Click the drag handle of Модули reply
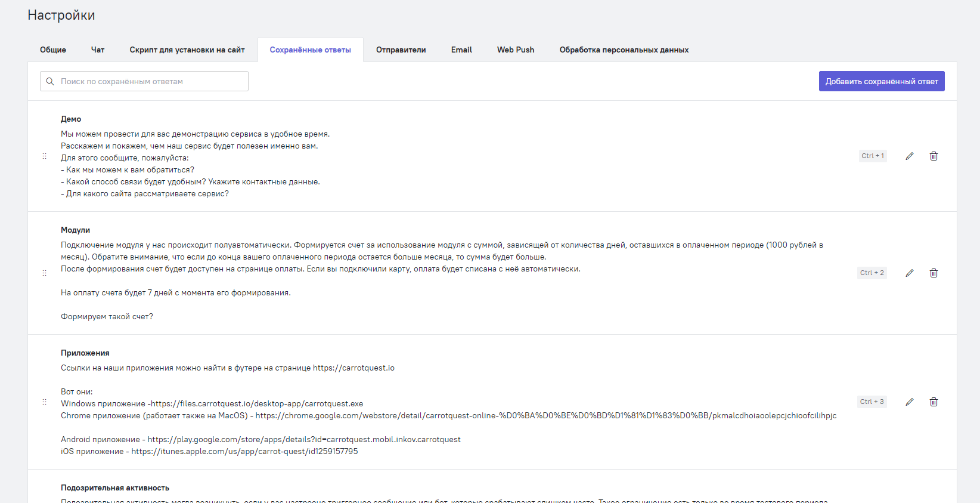This screenshot has height=503, width=980. point(44,273)
